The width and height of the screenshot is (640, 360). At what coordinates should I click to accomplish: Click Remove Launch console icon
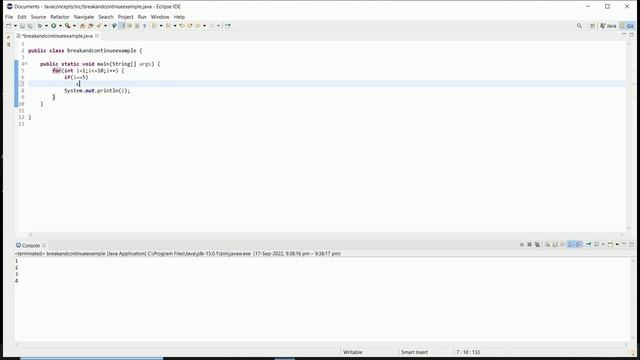pos(529,244)
